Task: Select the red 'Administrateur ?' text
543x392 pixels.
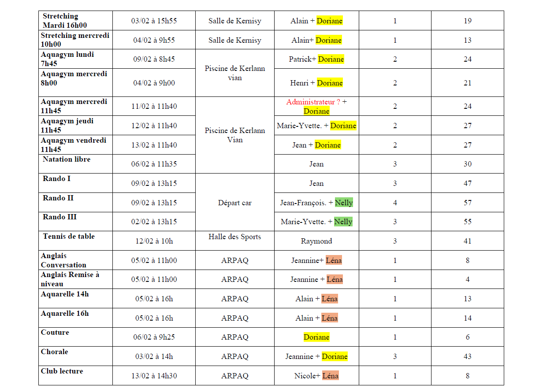Action: tap(313, 102)
